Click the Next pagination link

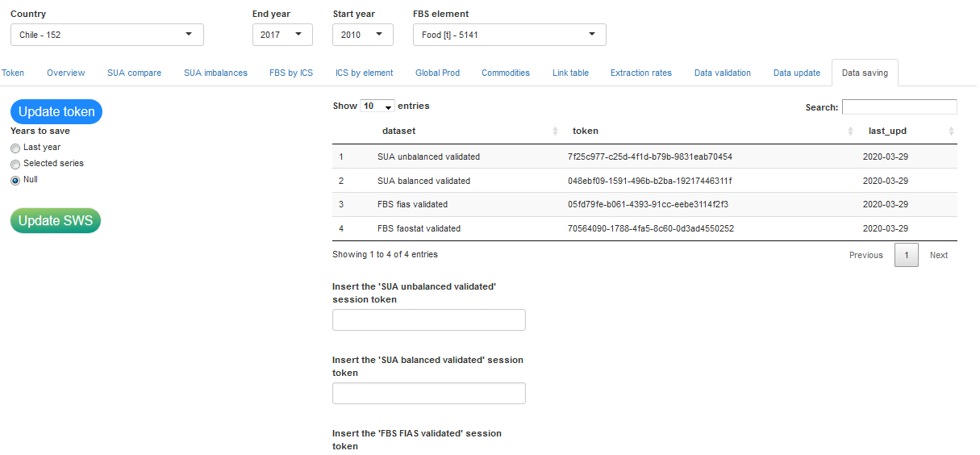pyautogui.click(x=938, y=255)
